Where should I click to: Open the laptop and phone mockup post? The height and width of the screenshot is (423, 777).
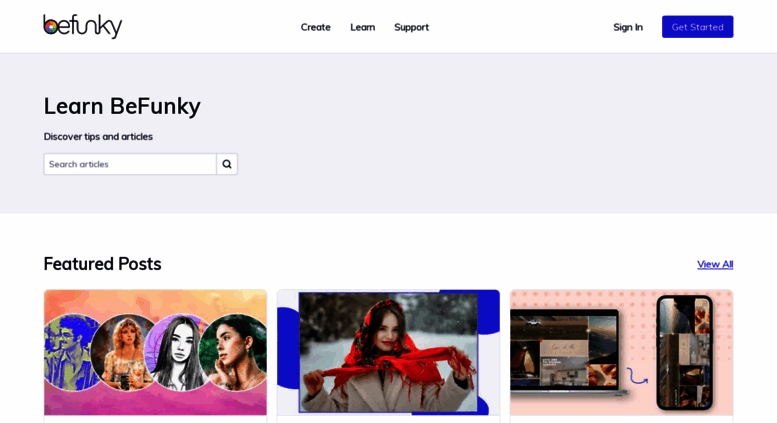[x=621, y=353]
